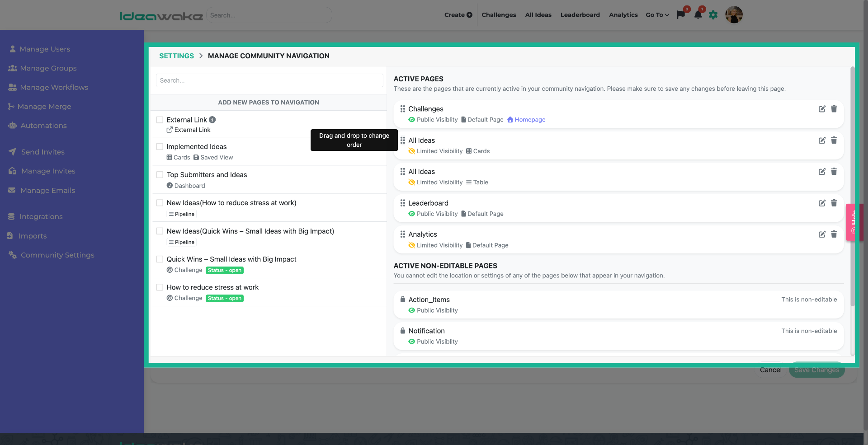The width and height of the screenshot is (868, 445).
Task: Check How to reduce stress at work checkbox
Action: pos(160,287)
